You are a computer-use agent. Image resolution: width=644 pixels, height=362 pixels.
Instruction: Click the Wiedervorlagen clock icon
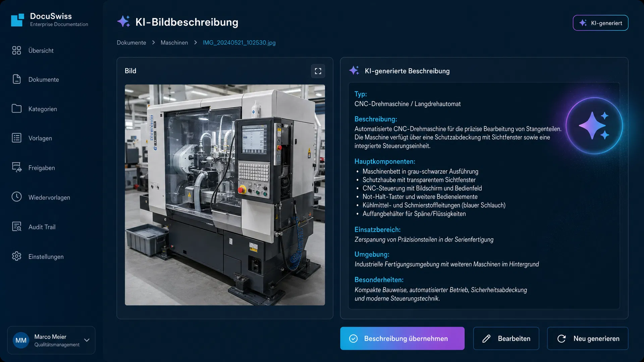pos(16,197)
